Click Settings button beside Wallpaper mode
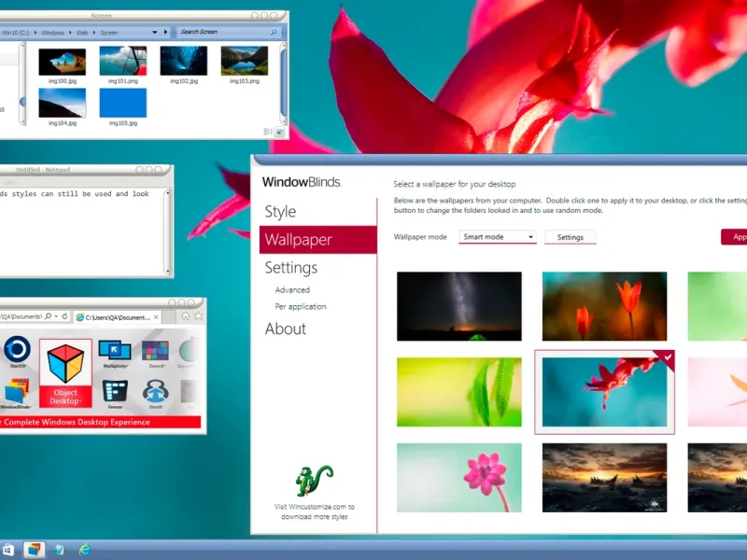The height and width of the screenshot is (560, 747). coord(570,237)
